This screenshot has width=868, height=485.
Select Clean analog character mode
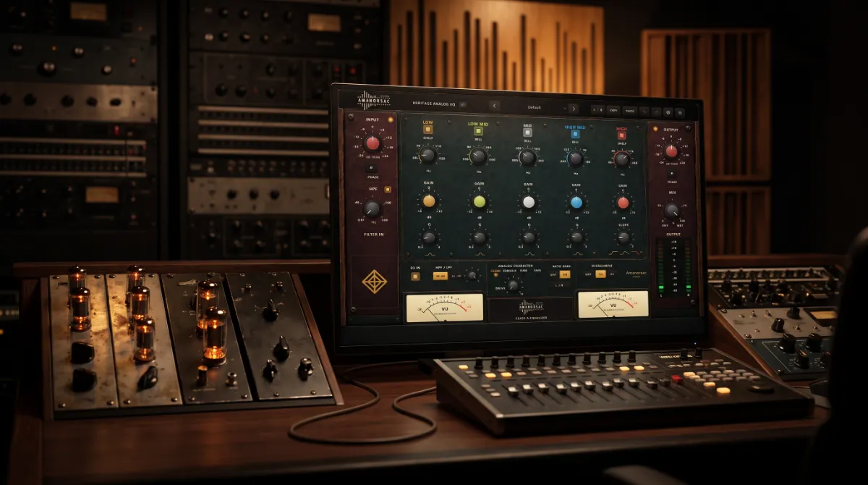[495, 270]
